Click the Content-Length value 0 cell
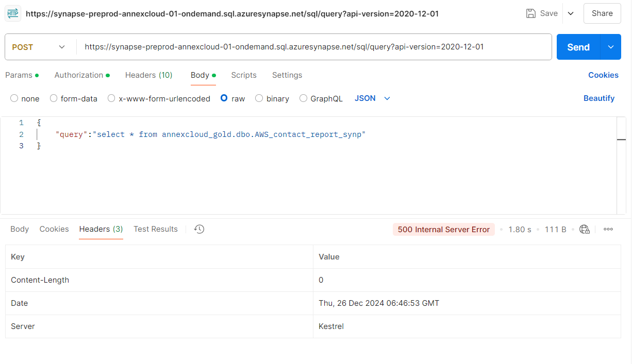The width and height of the screenshot is (632, 364). [x=467, y=280]
